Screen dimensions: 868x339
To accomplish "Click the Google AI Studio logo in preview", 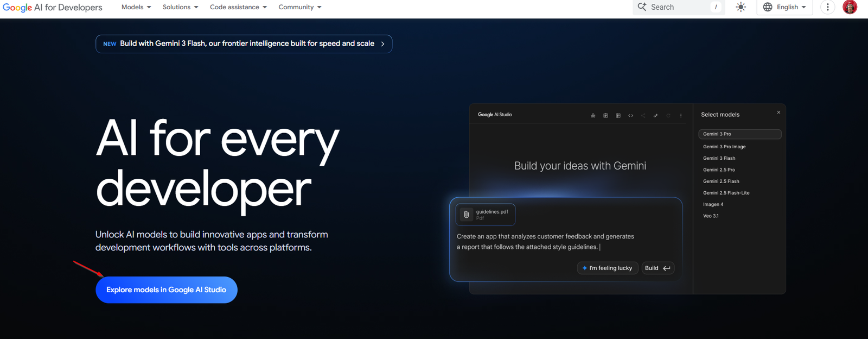I will [495, 115].
